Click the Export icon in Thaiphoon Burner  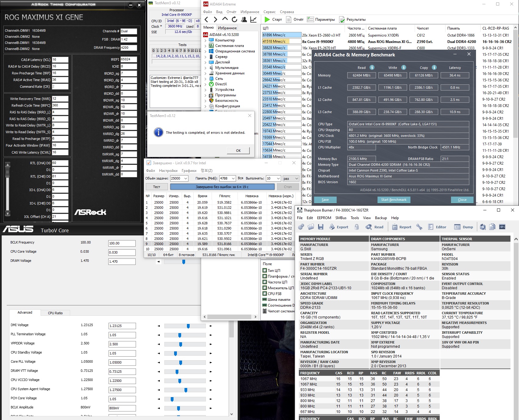point(332,227)
